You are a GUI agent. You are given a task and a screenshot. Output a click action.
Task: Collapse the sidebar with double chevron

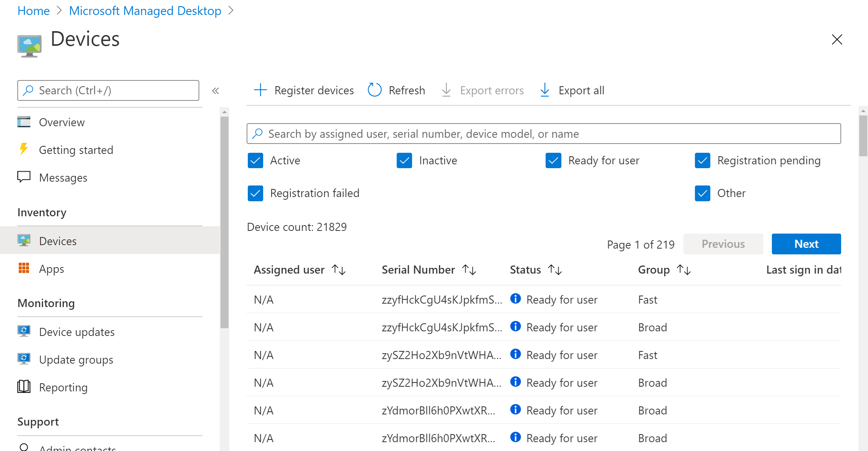pos(215,91)
